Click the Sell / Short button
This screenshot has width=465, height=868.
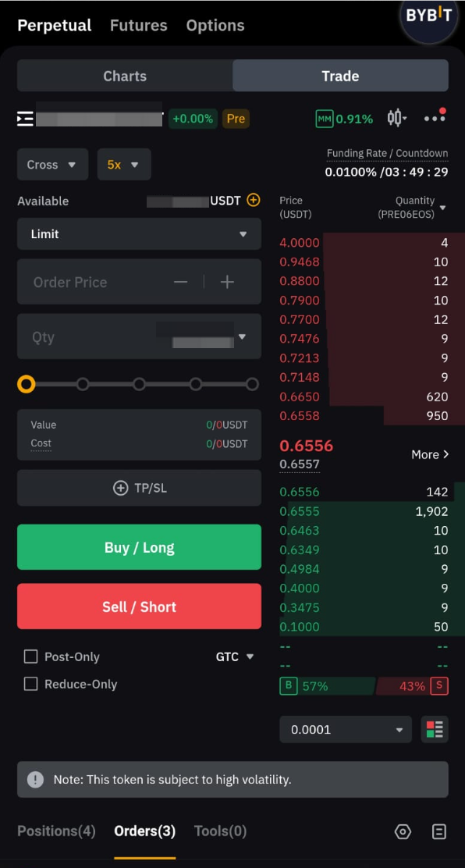tap(139, 607)
